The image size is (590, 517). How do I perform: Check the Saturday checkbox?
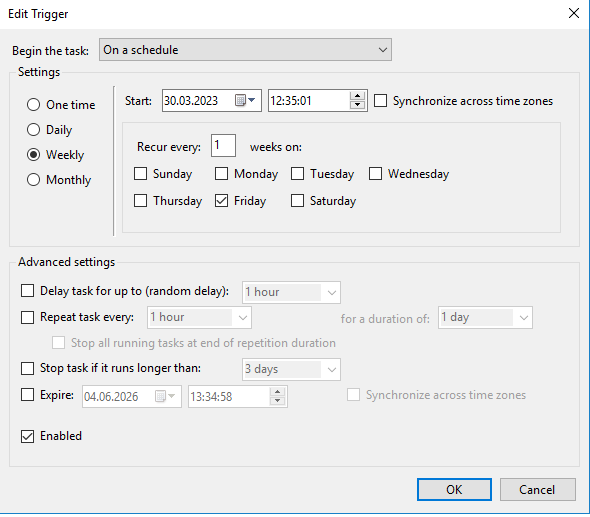[297, 201]
